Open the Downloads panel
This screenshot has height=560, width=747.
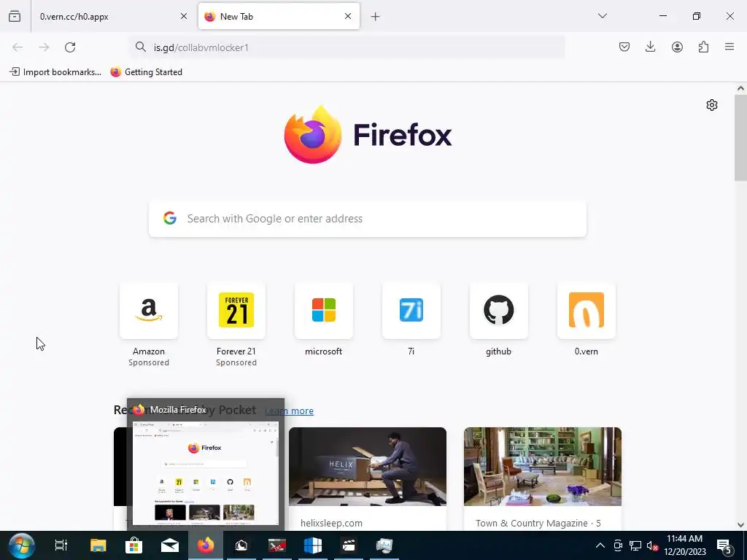point(650,47)
